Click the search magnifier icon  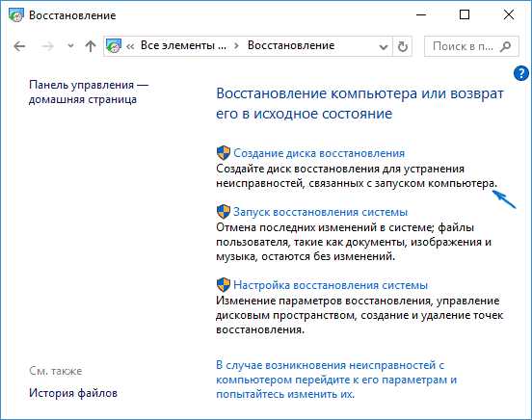pyautogui.click(x=506, y=46)
